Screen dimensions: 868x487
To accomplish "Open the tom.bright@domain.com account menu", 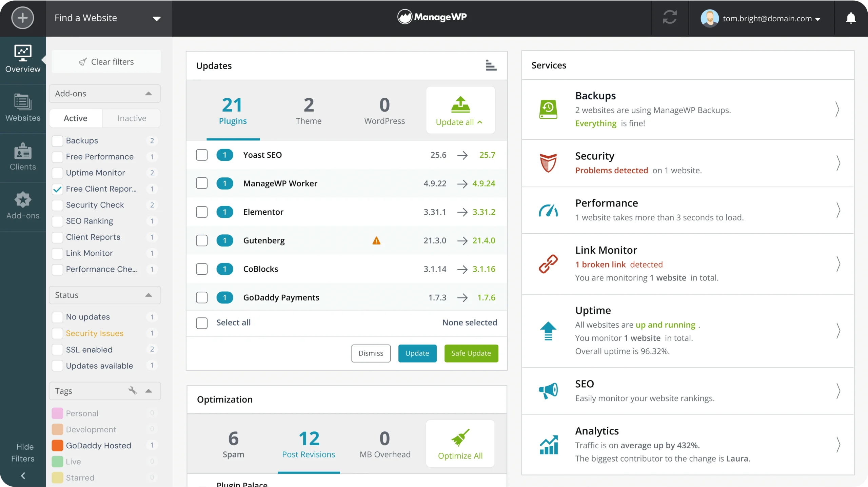I will [761, 18].
